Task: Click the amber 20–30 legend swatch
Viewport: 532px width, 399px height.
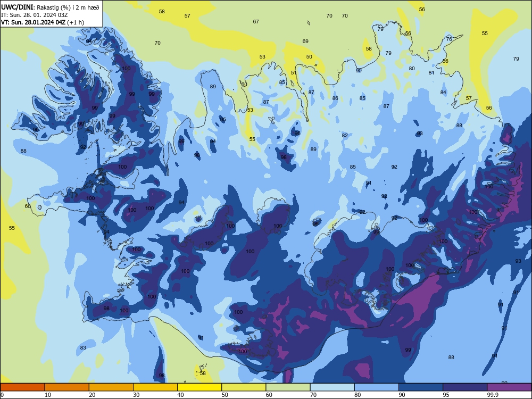Action: tap(111, 387)
